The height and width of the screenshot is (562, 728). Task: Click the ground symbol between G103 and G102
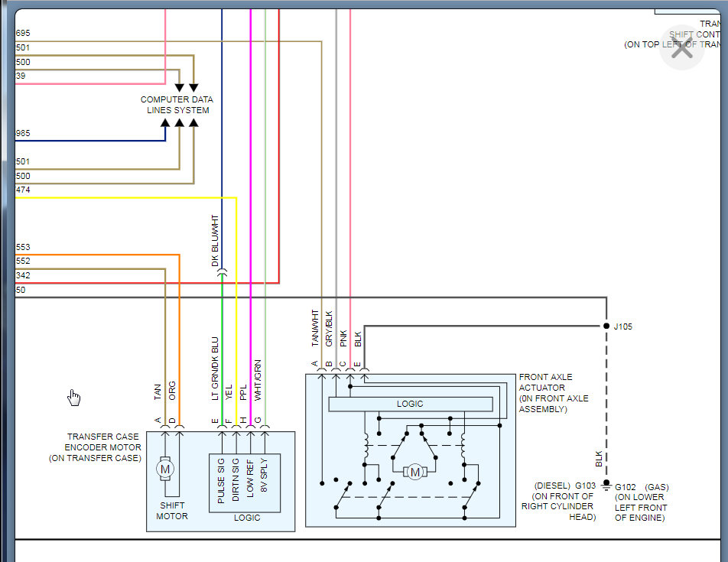pos(606,486)
